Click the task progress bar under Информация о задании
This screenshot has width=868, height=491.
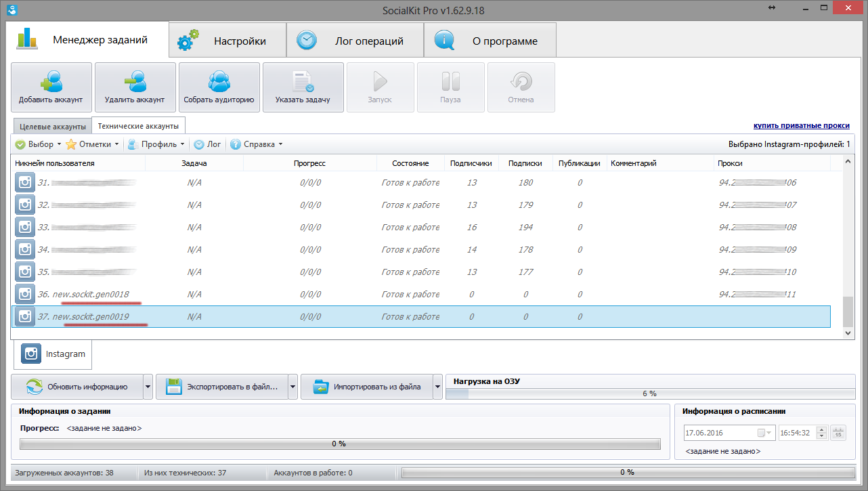tap(340, 444)
